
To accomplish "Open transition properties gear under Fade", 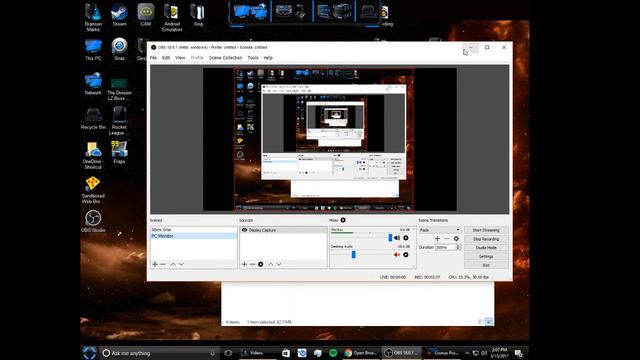I will (456, 239).
